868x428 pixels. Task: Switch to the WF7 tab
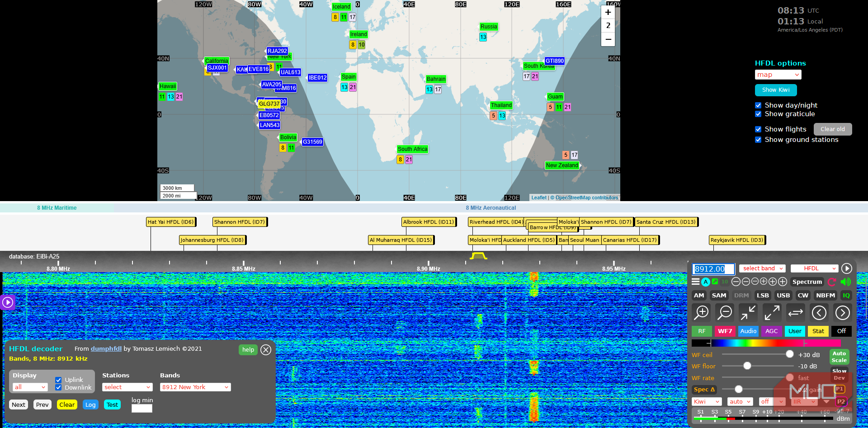725,331
